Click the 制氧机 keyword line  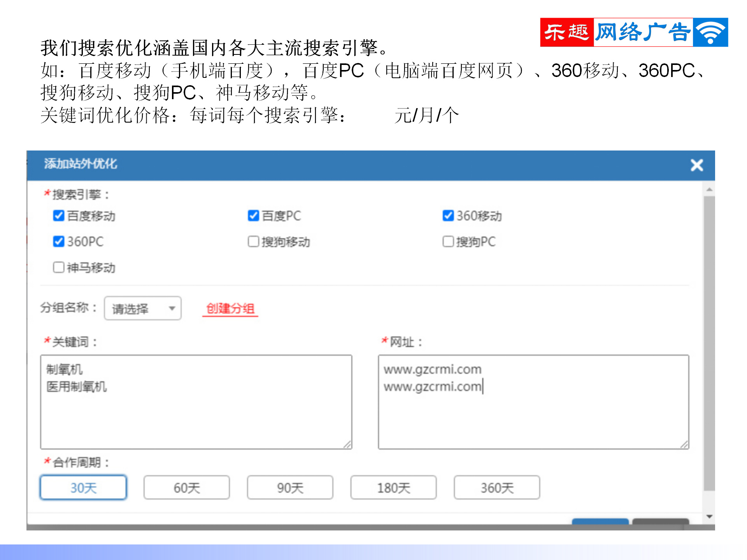tap(65, 369)
